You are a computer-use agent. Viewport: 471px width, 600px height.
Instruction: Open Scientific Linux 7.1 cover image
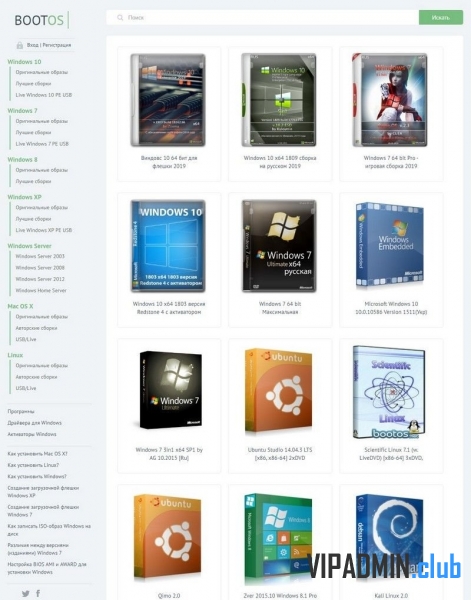[390, 392]
